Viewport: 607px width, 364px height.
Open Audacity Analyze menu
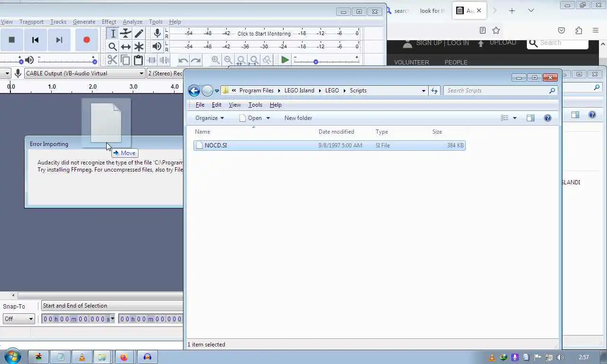[132, 22]
